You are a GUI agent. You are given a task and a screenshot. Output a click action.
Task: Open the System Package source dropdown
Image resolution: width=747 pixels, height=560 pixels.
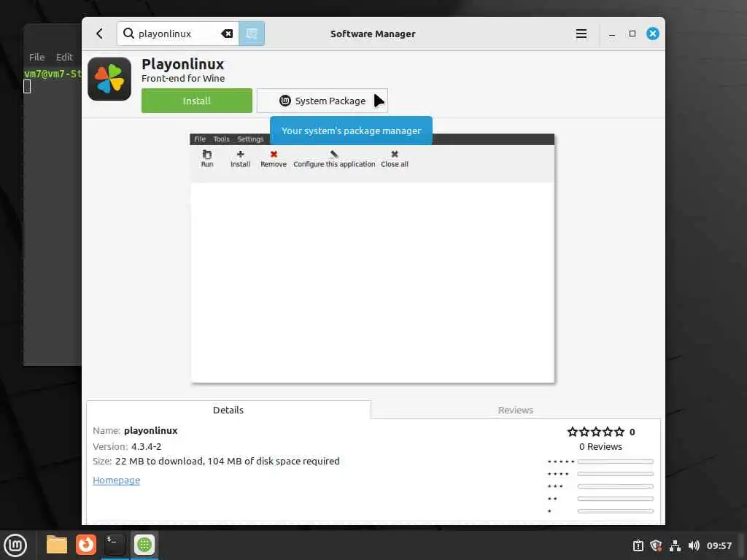click(x=322, y=101)
